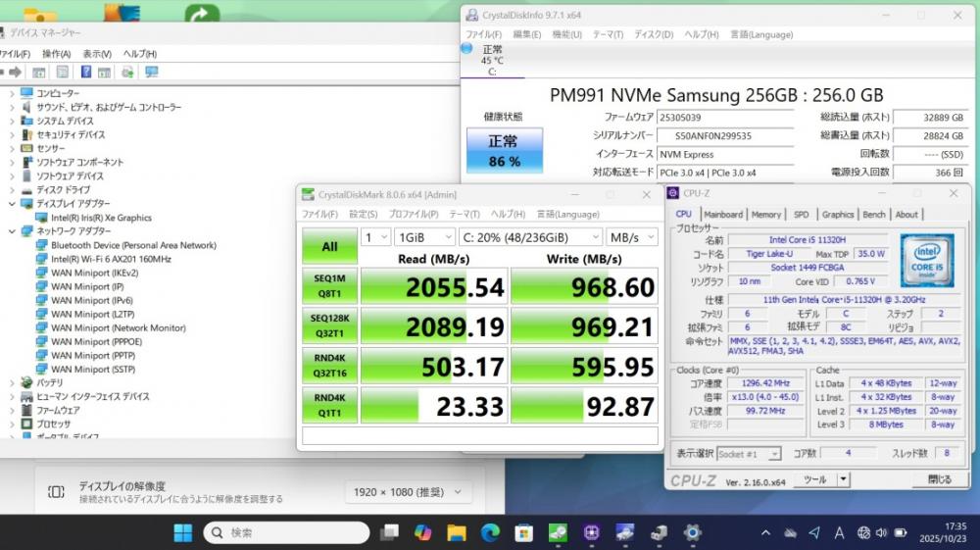Launch Copilot from the taskbar
Image resolution: width=980 pixels, height=550 pixels.
point(423,532)
